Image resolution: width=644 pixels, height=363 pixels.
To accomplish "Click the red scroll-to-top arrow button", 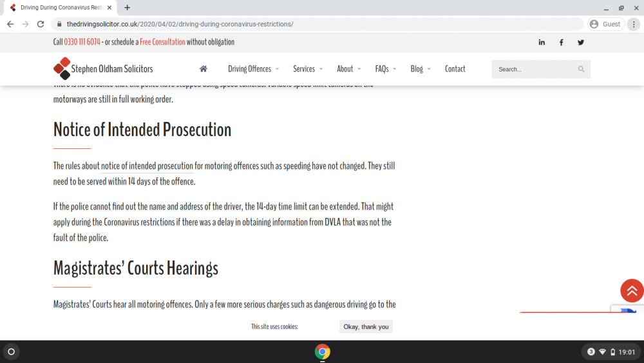I will (x=632, y=291).
